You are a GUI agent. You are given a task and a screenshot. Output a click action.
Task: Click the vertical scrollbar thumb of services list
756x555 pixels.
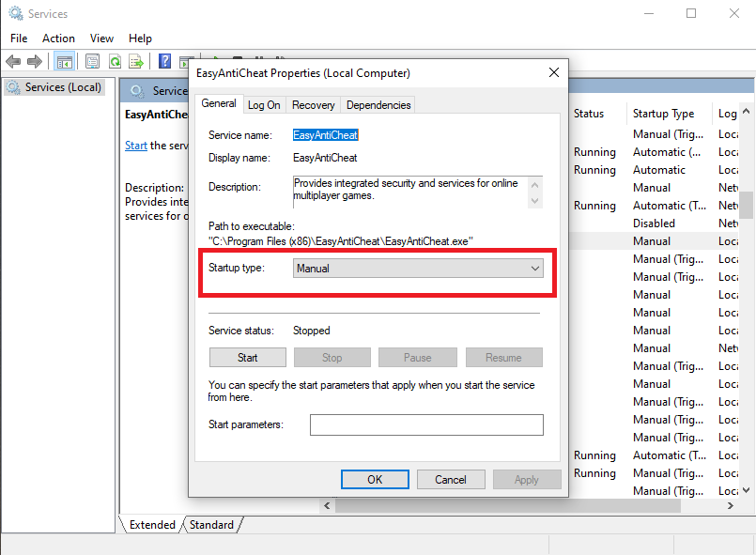coord(747,205)
